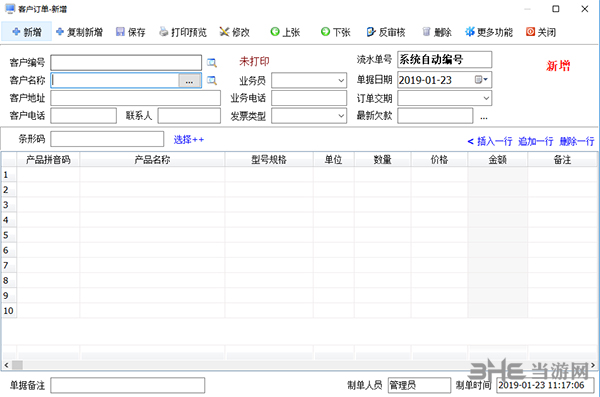Click the 反审核 toolbar button
This screenshot has height=397, width=600.
coord(386,32)
